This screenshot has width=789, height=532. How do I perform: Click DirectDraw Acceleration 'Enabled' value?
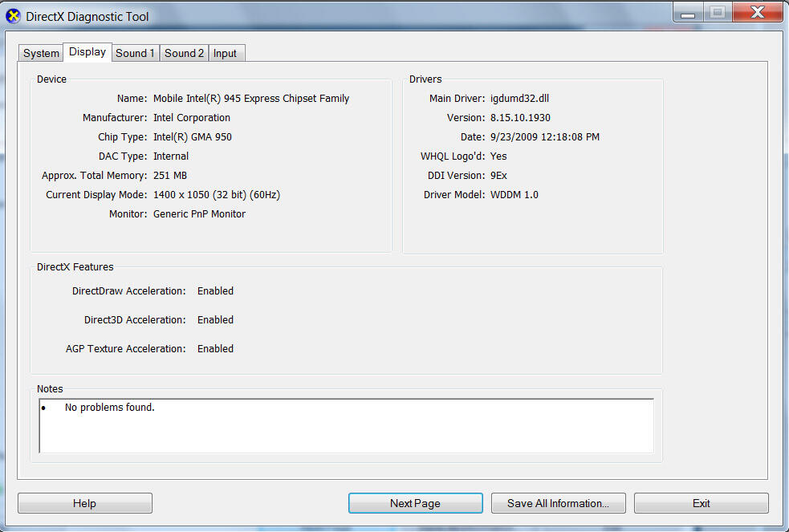(215, 290)
